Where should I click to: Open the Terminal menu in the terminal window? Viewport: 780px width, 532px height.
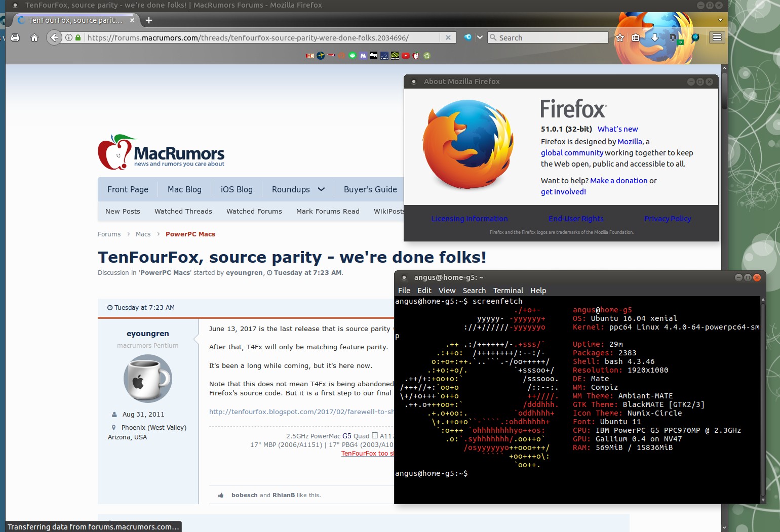tap(508, 291)
